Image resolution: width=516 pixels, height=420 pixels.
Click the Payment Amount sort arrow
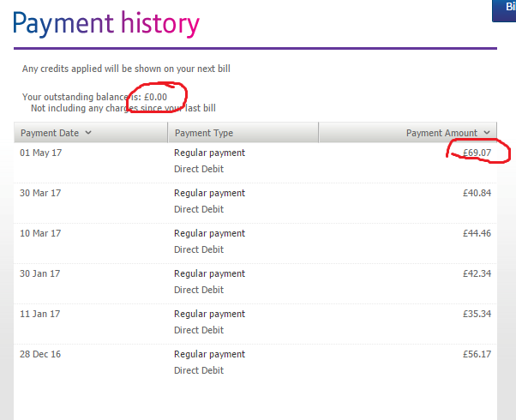point(487,133)
